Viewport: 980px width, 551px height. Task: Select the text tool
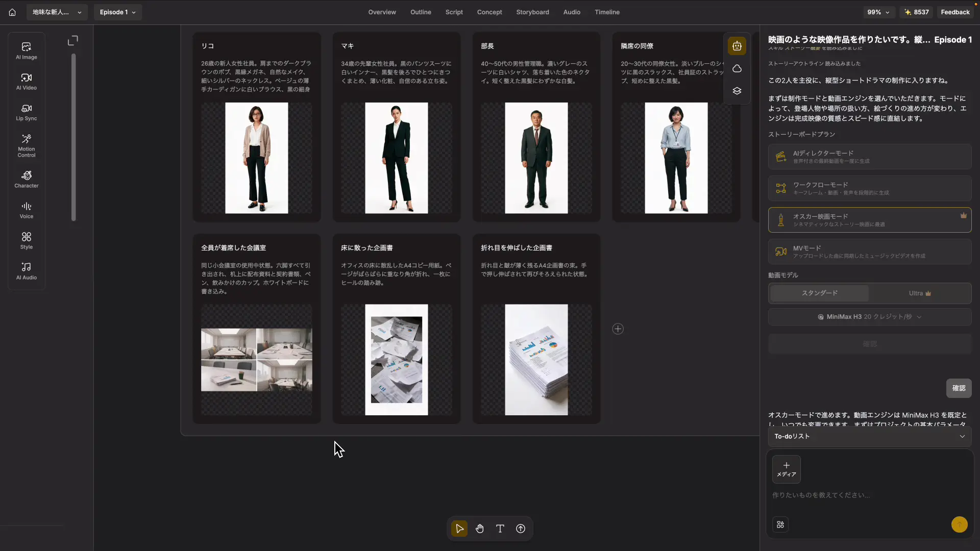point(500,529)
